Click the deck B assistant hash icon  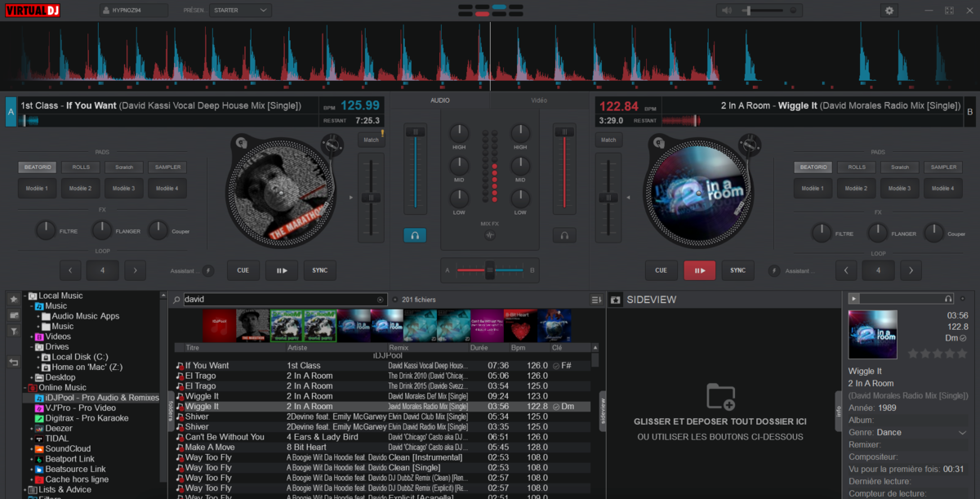[773, 270]
